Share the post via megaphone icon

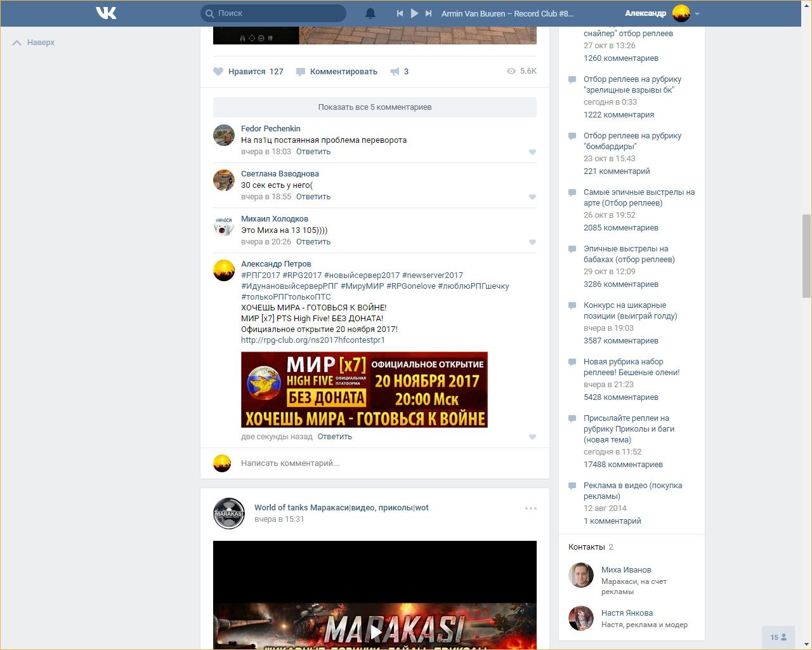tap(395, 72)
